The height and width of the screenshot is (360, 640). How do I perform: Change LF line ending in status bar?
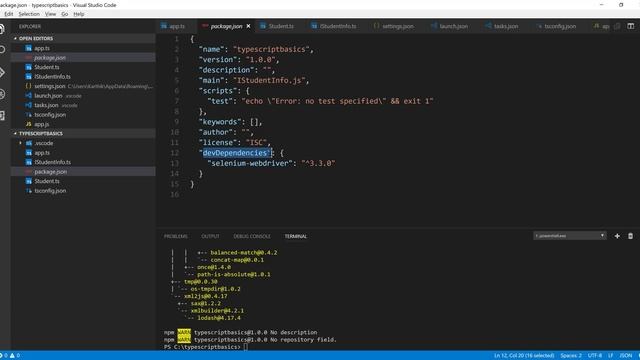(611, 356)
